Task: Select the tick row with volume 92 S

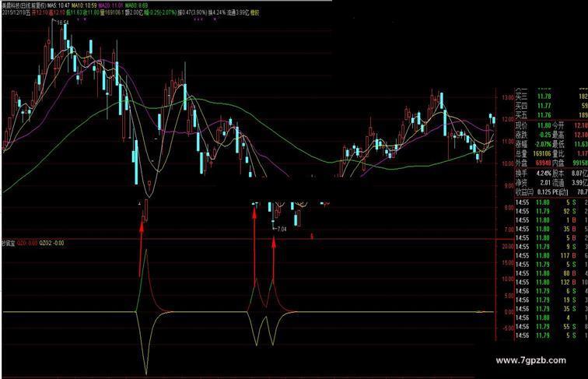Action: [x=551, y=211]
